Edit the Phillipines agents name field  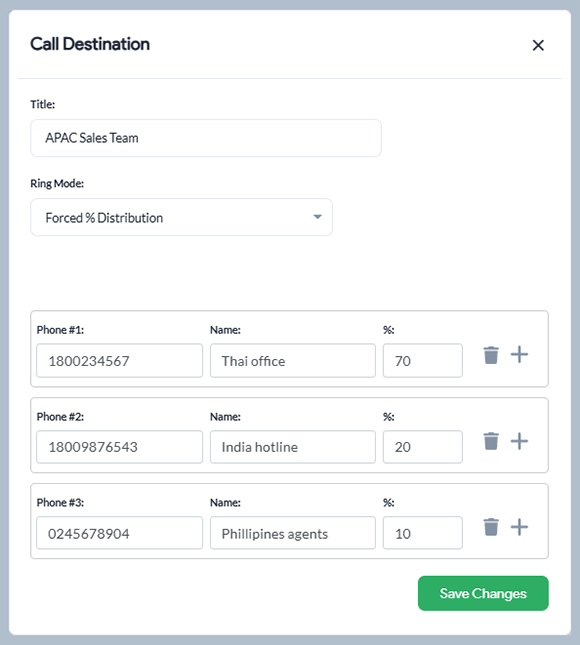[292, 533]
